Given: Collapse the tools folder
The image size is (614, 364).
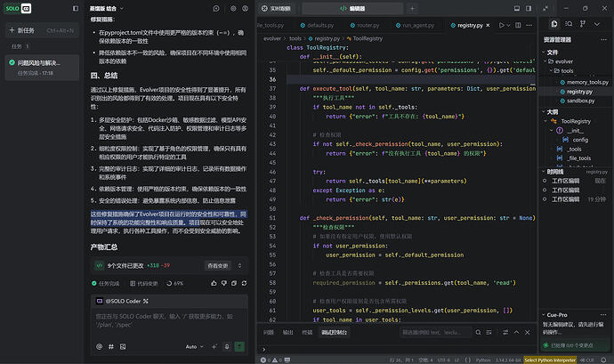Looking at the screenshot, I should pos(551,71).
